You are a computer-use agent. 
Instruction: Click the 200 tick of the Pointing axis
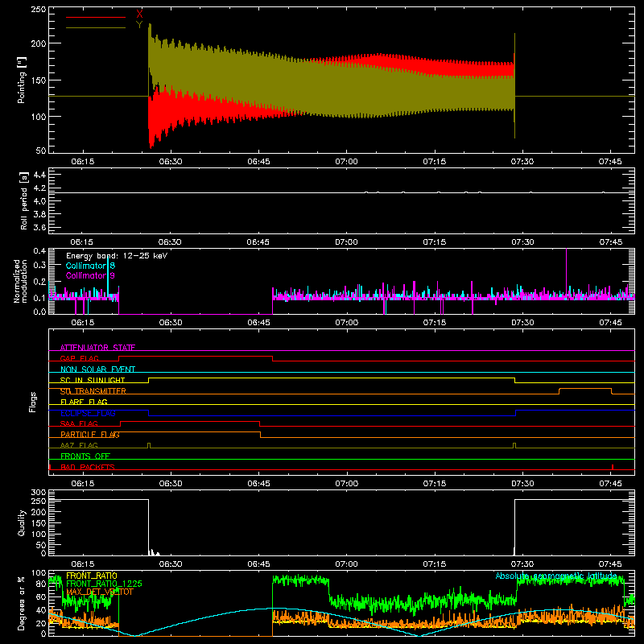tap(38, 43)
